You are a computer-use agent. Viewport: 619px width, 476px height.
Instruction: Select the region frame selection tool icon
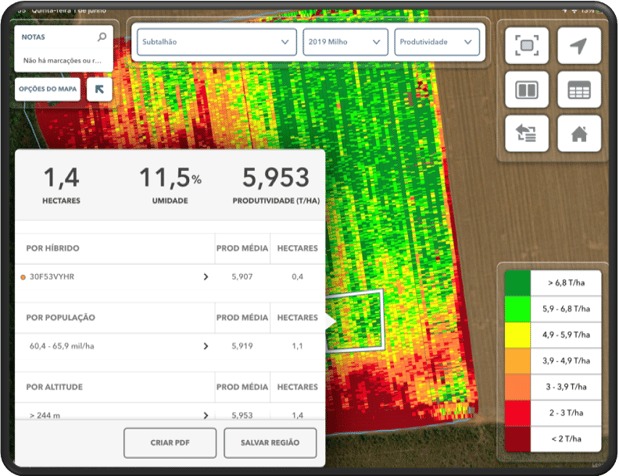(527, 46)
